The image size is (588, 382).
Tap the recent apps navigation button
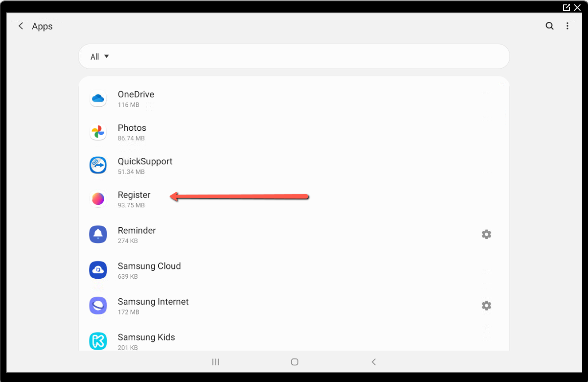216,362
